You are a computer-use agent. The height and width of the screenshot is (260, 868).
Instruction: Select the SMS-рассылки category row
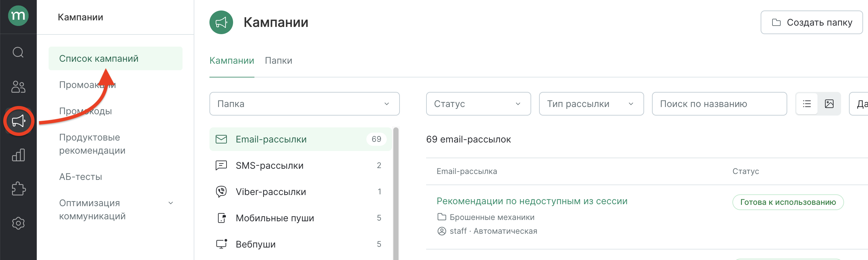click(x=301, y=165)
